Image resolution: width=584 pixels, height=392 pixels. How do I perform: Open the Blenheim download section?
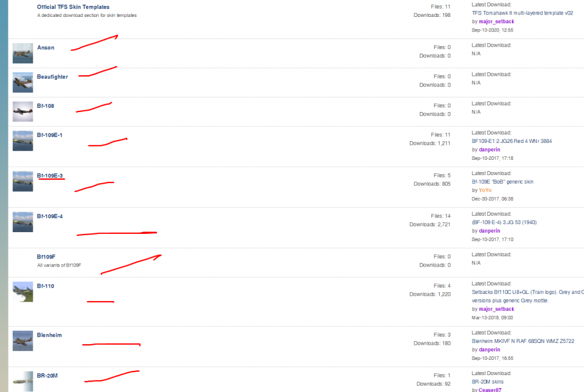49,335
